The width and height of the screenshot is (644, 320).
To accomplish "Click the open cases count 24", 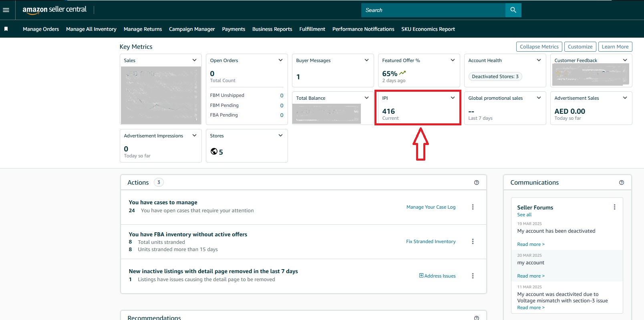I will pyautogui.click(x=132, y=211).
